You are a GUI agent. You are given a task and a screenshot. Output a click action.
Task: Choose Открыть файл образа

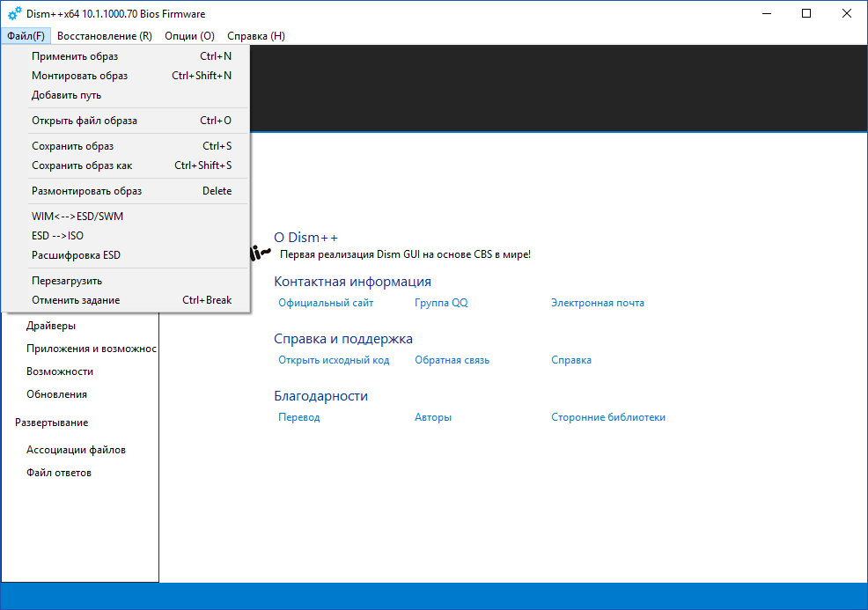(126, 120)
